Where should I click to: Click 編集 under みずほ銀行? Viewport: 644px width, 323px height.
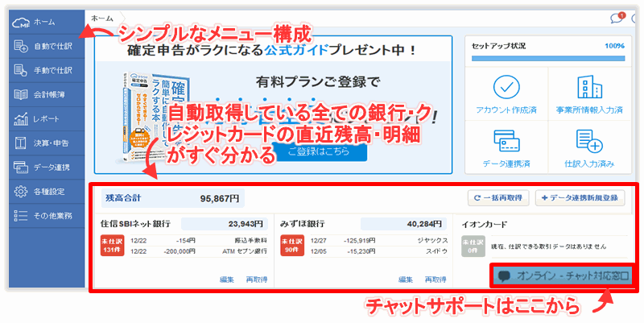point(406,280)
